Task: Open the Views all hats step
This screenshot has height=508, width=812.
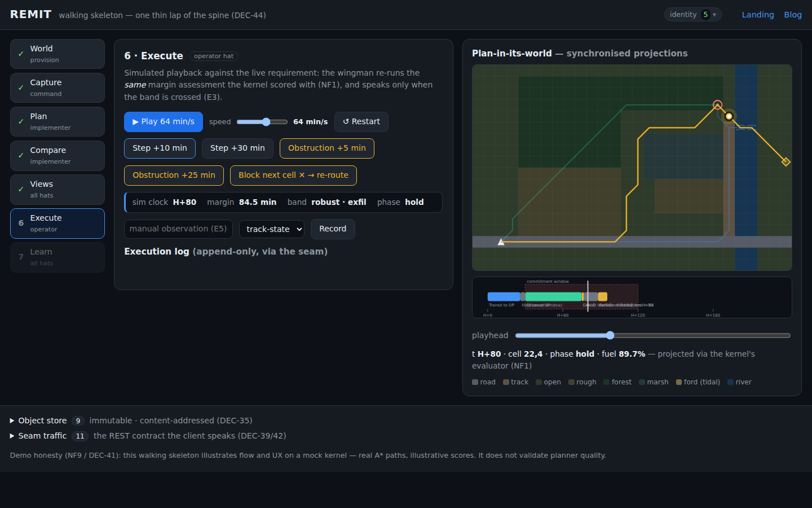Action: [x=58, y=190]
